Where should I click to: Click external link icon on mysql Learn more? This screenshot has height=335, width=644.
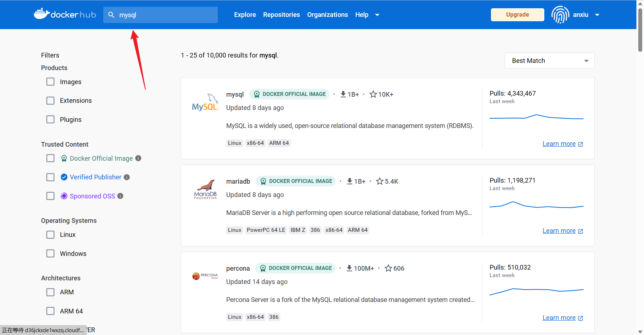(581, 144)
